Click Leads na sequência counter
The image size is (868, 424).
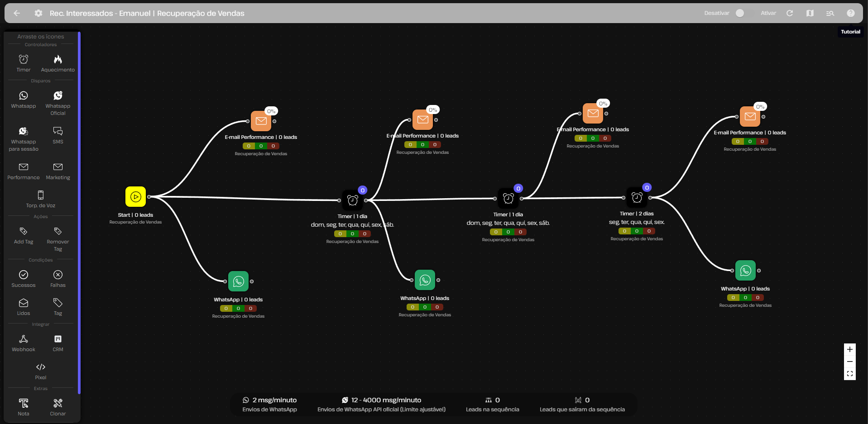point(493,404)
